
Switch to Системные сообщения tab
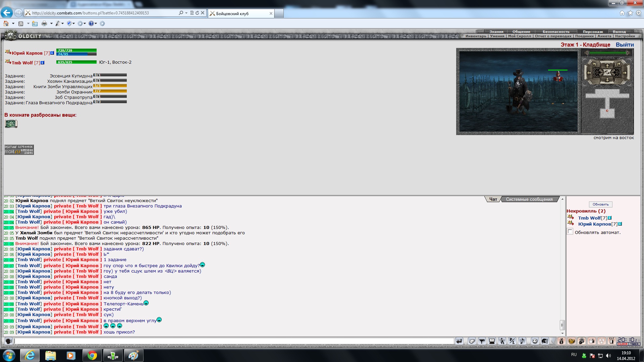(x=529, y=199)
